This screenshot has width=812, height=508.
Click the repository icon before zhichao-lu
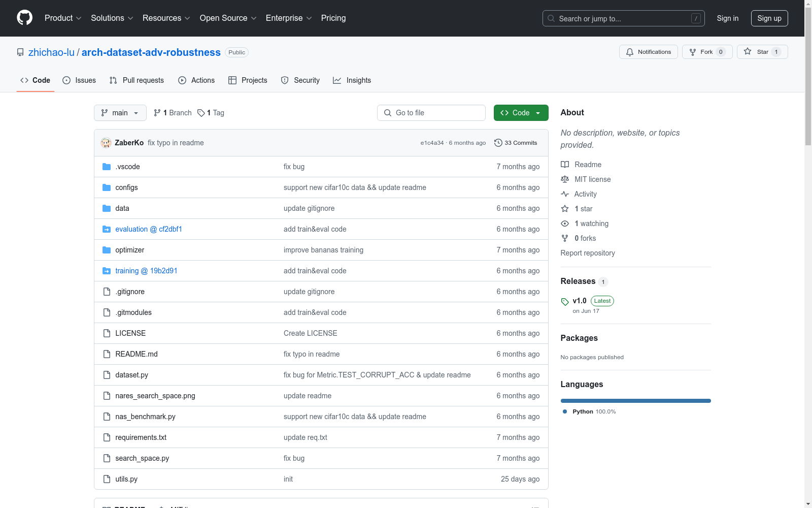click(20, 52)
